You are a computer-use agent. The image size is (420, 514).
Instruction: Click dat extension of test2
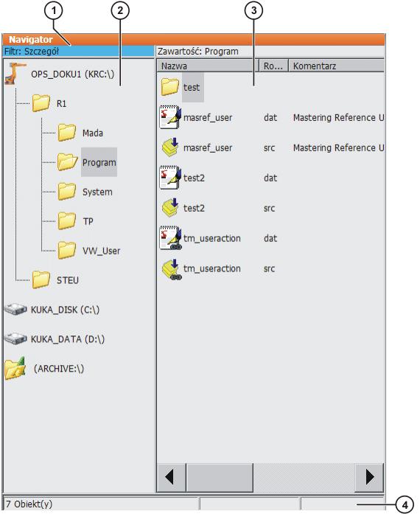pos(270,178)
